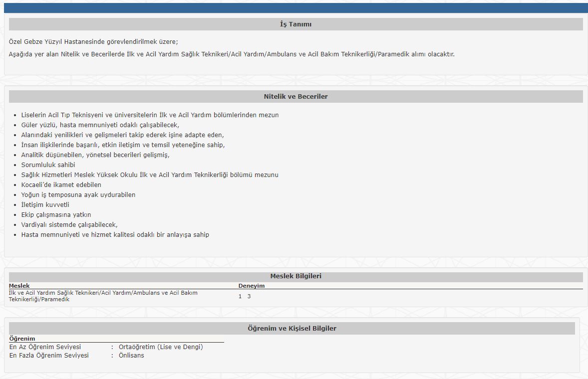Viewport: 588px width, 379px height.
Task: Select the Deneyim value 1 3
Action: (245, 296)
